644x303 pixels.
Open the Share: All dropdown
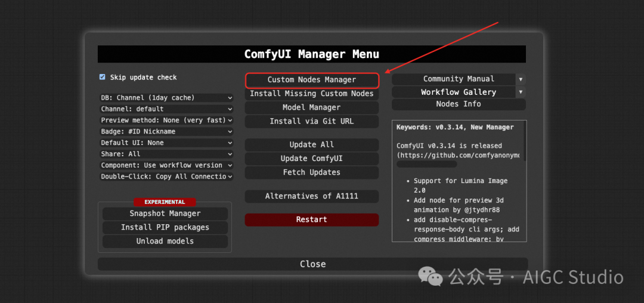(x=166, y=154)
